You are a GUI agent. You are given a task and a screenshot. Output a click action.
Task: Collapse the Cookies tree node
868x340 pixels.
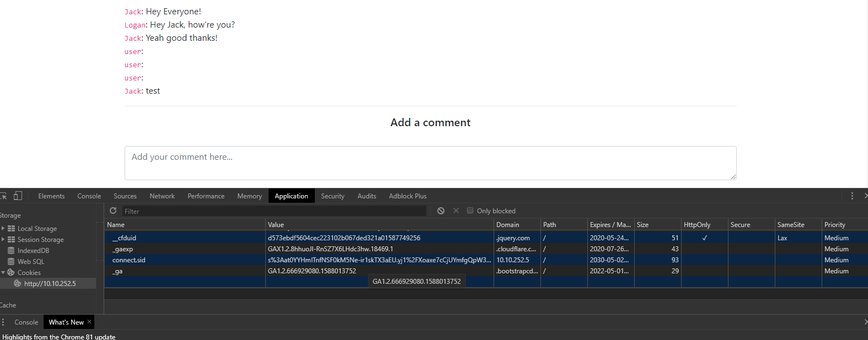click(3, 272)
